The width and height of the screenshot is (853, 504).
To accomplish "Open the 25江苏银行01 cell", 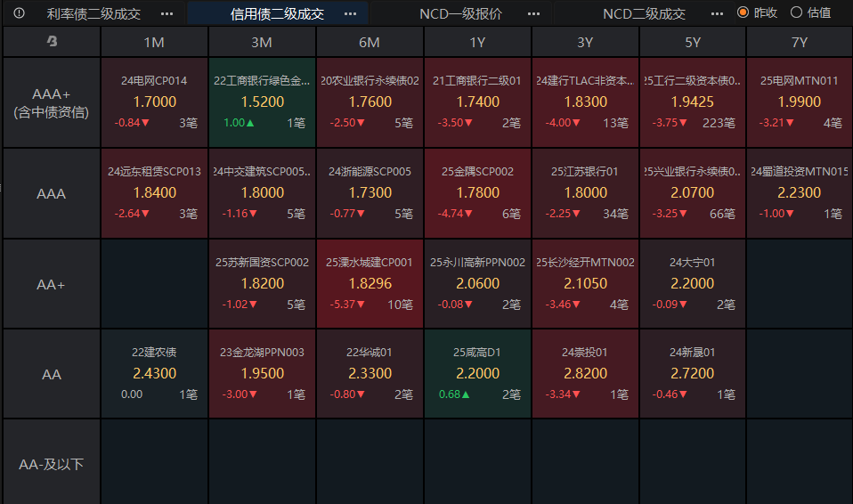I will [x=585, y=193].
